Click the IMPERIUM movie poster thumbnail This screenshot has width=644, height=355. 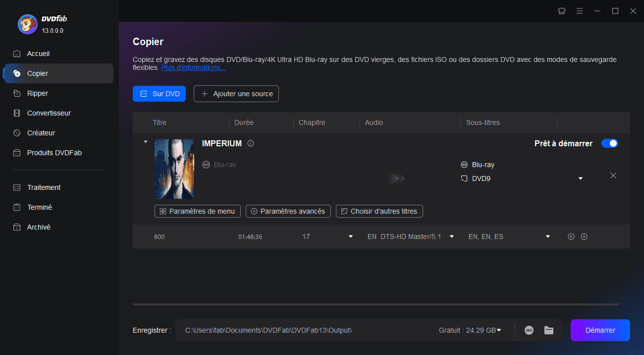click(x=174, y=169)
